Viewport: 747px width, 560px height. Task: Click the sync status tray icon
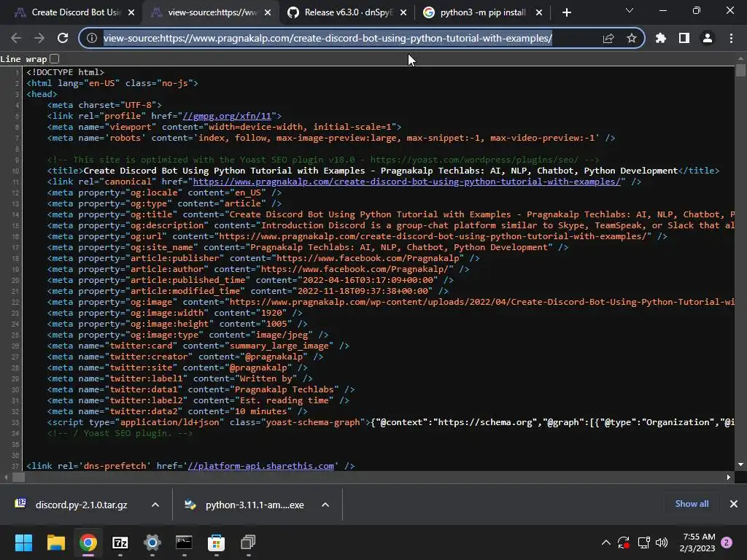(x=624, y=542)
